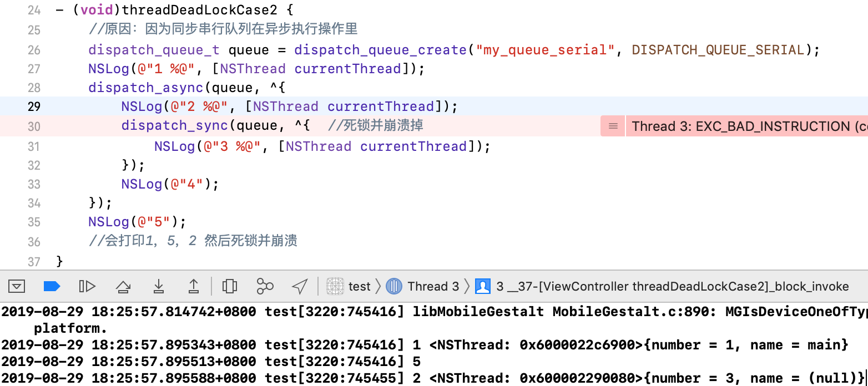Image resolution: width=868 pixels, height=386 pixels.
Task: Click line number 30 in the gutter
Action: click(x=34, y=126)
